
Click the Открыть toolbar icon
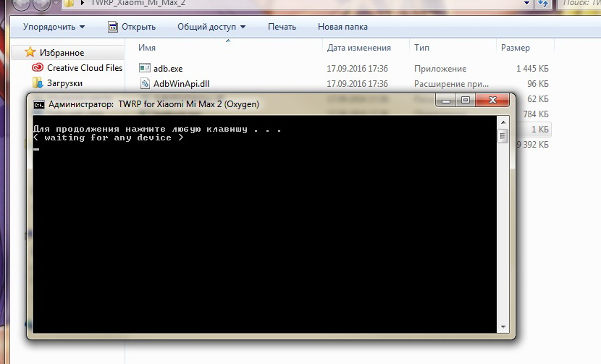(x=113, y=27)
